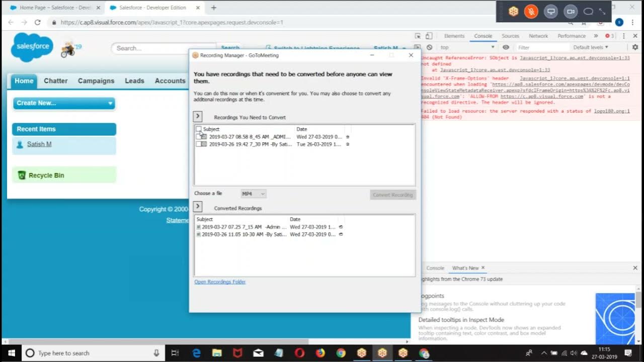Launch Microsoft Edge from the taskbar
The image size is (644, 362).
[x=197, y=353]
